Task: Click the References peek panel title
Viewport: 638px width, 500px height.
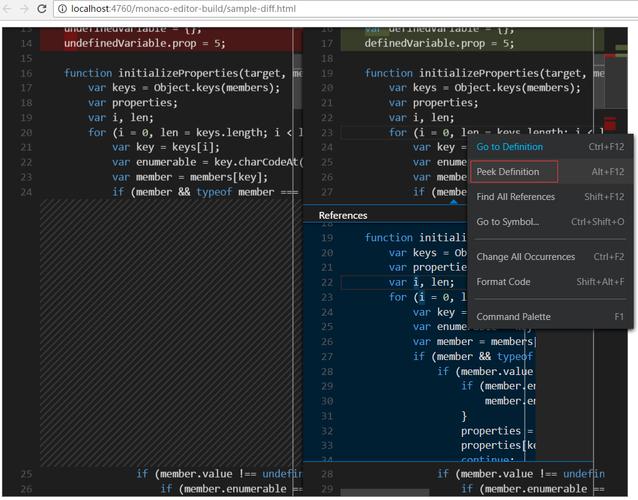Action: 343,215
